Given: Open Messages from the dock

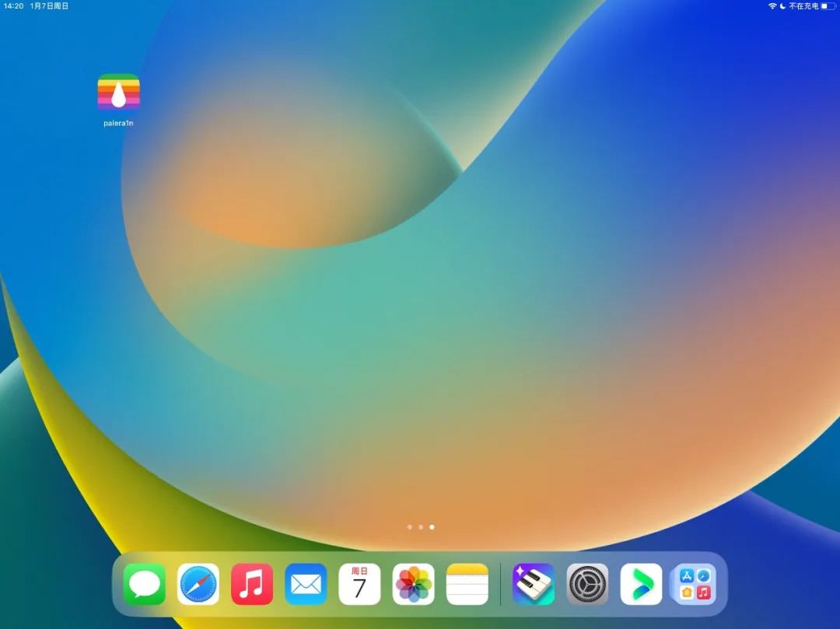Looking at the screenshot, I should tap(145, 584).
